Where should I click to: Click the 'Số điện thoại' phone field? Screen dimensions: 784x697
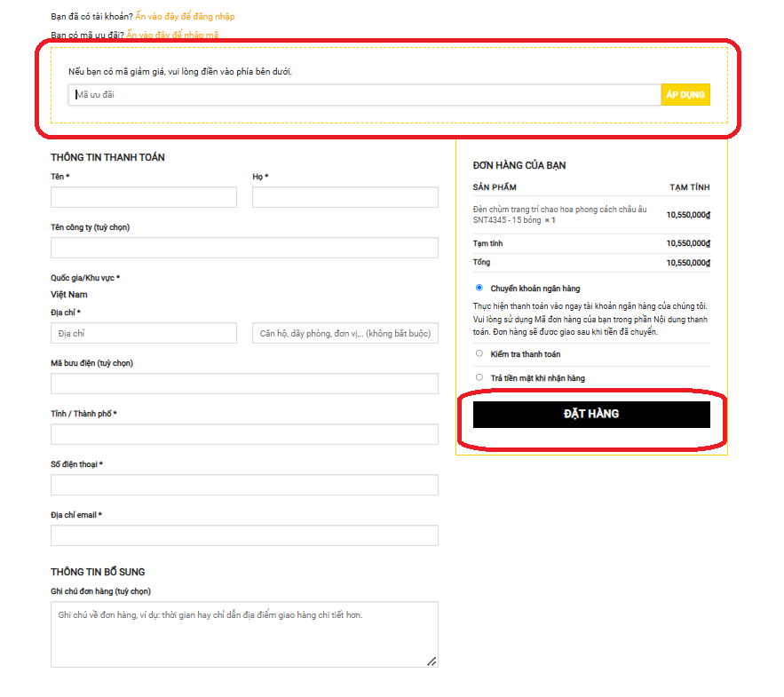(x=244, y=485)
